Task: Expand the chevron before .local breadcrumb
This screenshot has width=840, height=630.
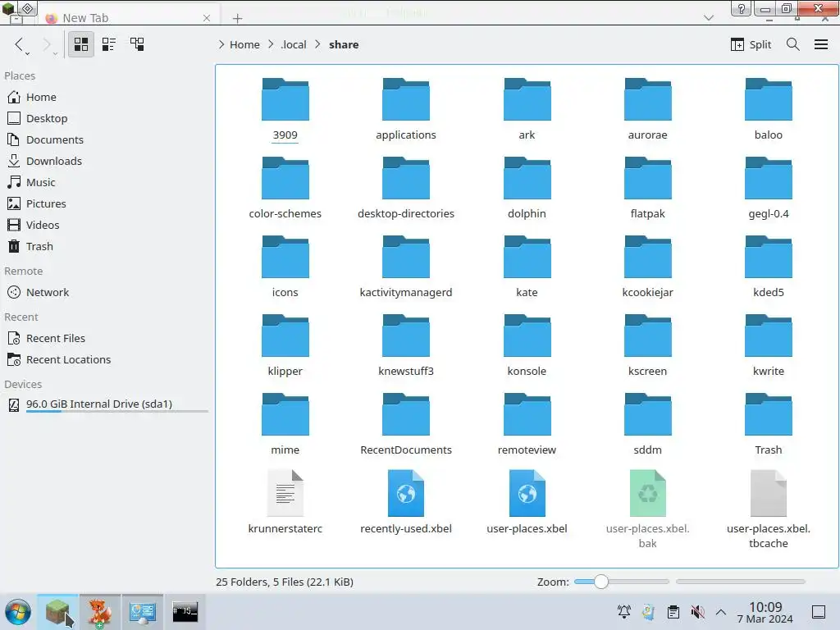Action: [x=271, y=44]
